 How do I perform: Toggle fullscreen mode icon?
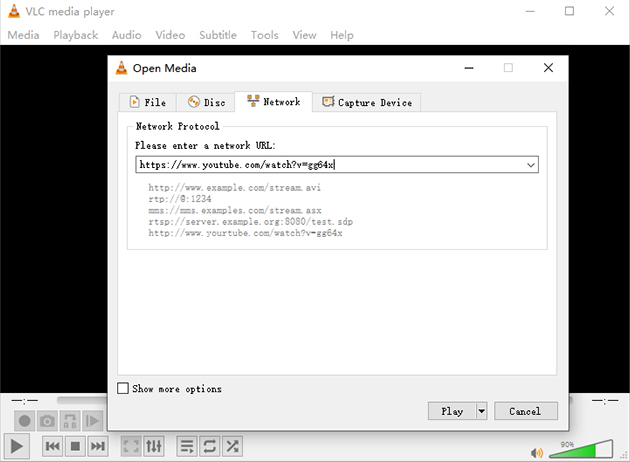[x=131, y=446]
